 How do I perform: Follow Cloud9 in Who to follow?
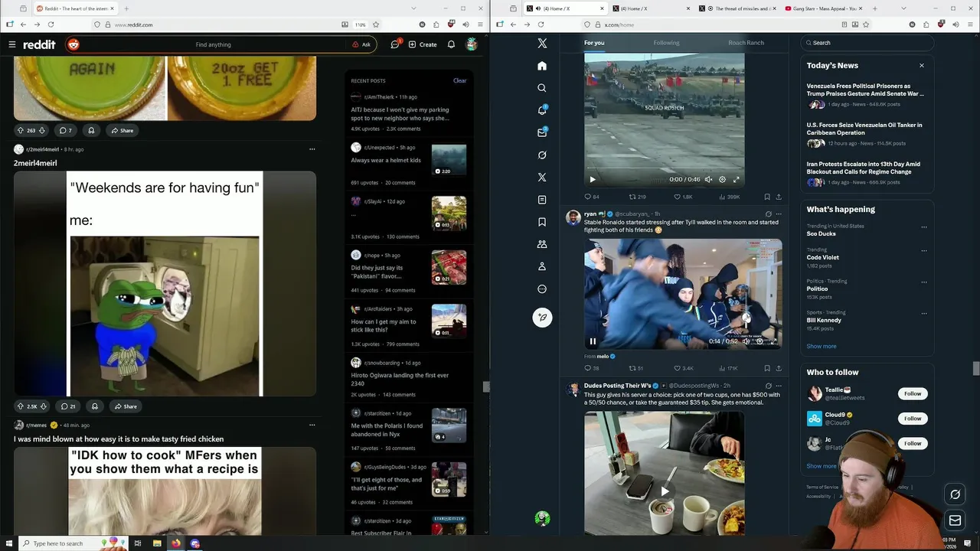(913, 419)
